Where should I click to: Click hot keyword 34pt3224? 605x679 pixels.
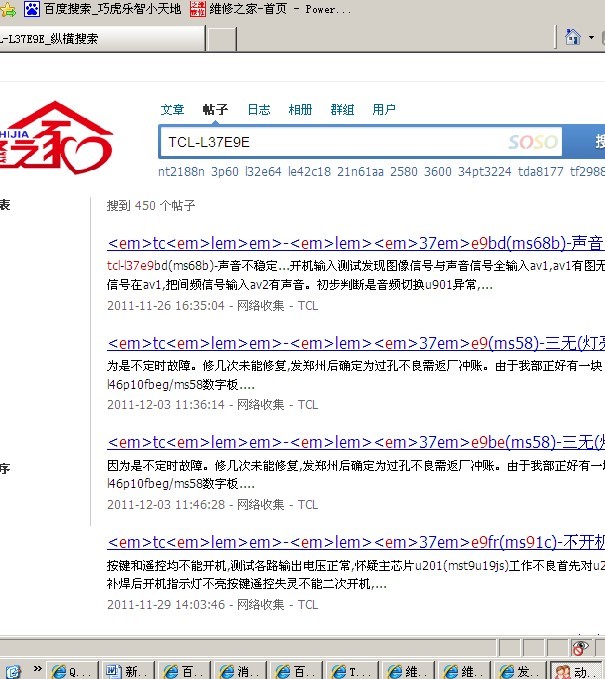point(485,172)
